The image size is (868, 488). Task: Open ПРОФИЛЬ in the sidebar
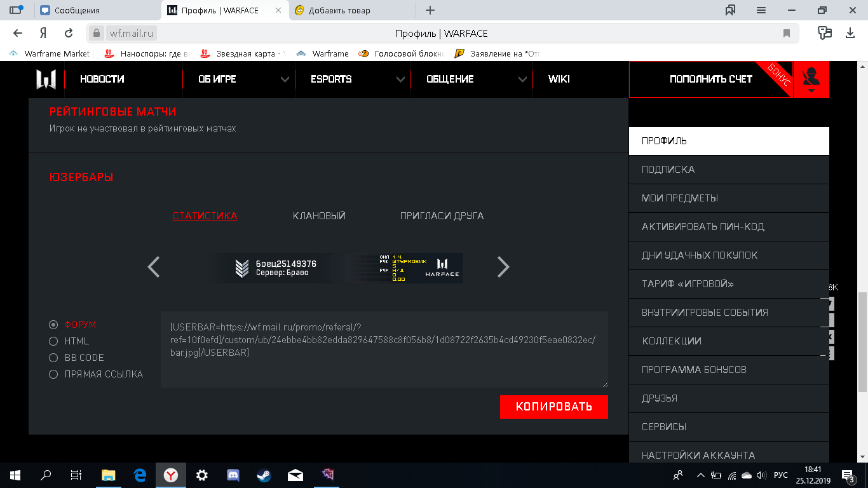(x=729, y=141)
